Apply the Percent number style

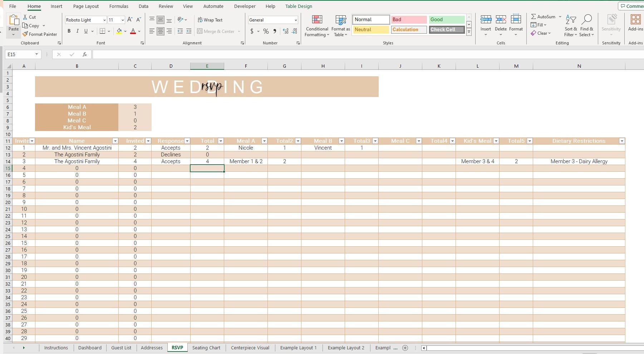266,31
